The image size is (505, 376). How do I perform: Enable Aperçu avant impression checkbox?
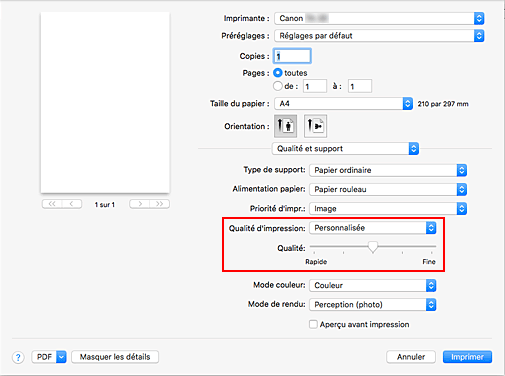[313, 324]
